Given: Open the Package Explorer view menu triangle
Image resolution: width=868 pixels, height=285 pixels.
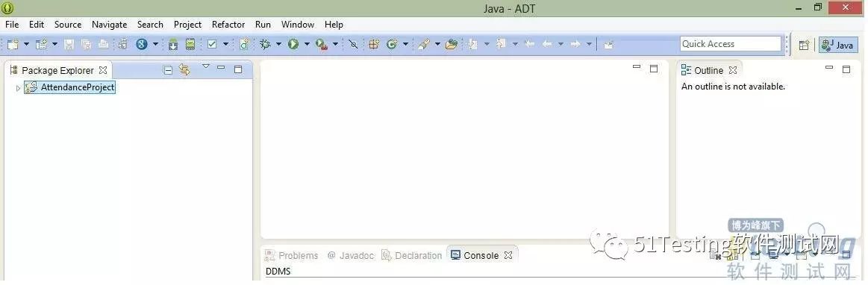Looking at the screenshot, I should 206,66.
